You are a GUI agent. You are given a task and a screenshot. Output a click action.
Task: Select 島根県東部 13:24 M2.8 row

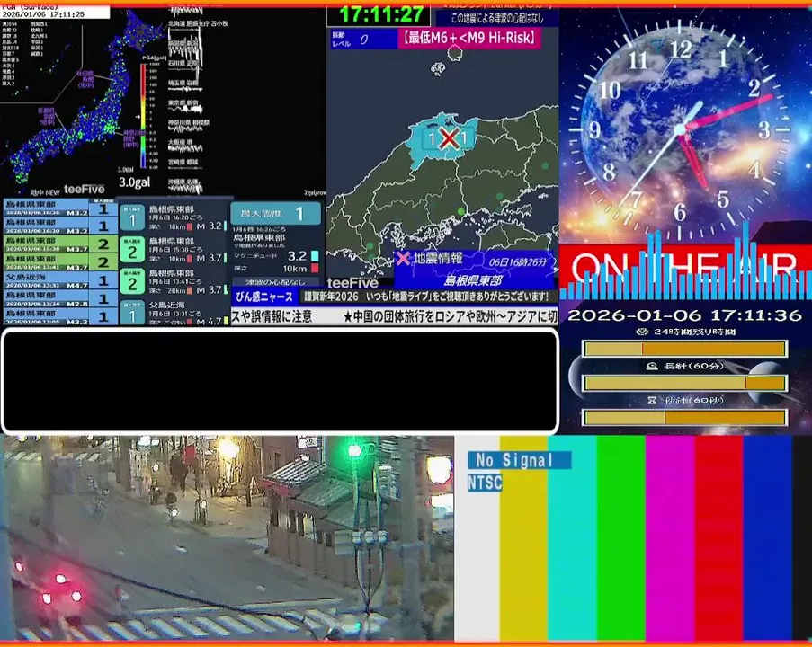(x=60, y=298)
